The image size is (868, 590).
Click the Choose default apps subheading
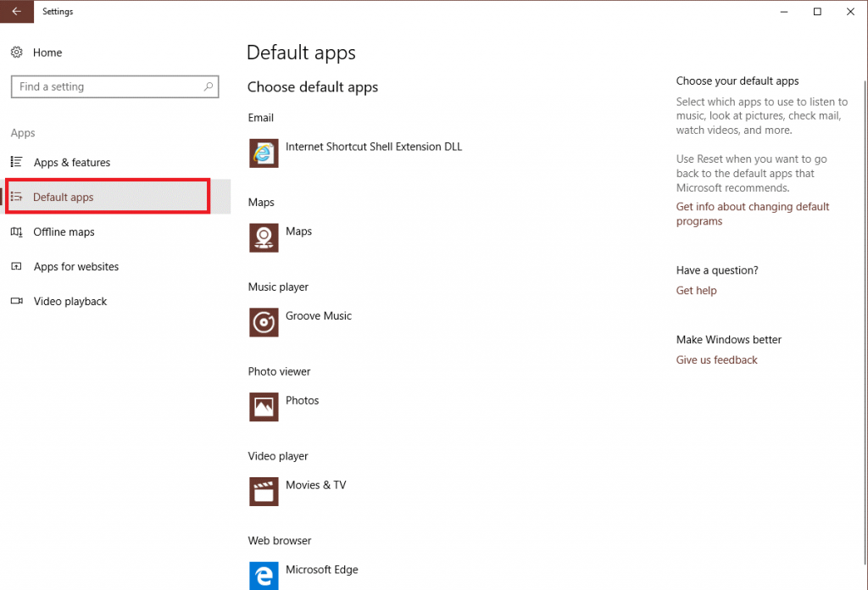[313, 87]
